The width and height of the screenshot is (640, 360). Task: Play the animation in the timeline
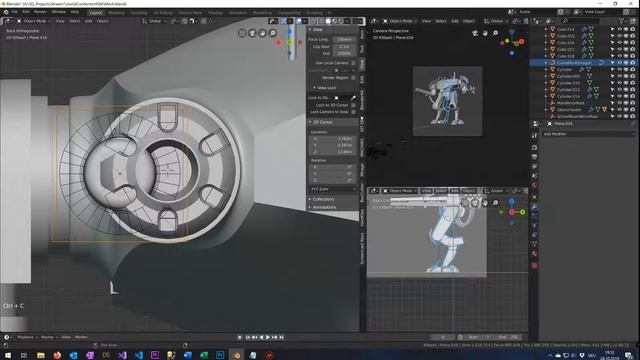tap(268, 338)
